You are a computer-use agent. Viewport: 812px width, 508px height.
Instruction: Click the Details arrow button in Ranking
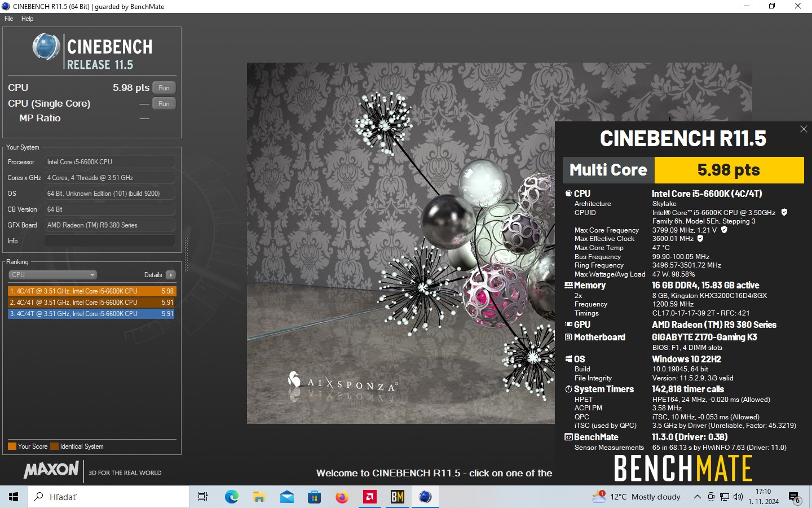pyautogui.click(x=171, y=275)
